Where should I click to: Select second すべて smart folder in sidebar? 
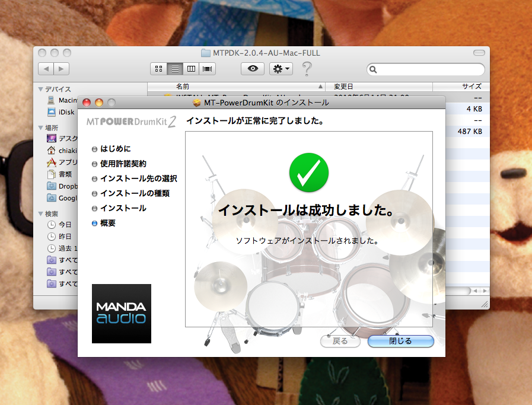pyautogui.click(x=62, y=272)
